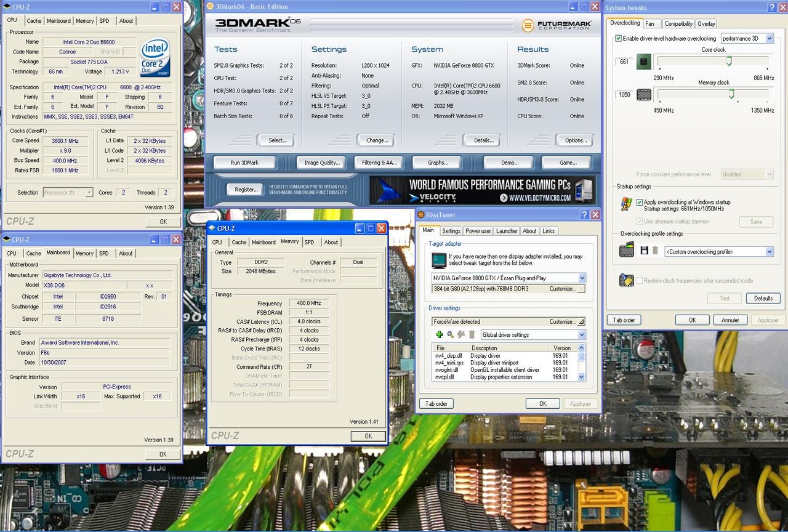Click the green plus add-driver icon in RivaTuner
This screenshot has height=532, width=788.
[x=439, y=334]
